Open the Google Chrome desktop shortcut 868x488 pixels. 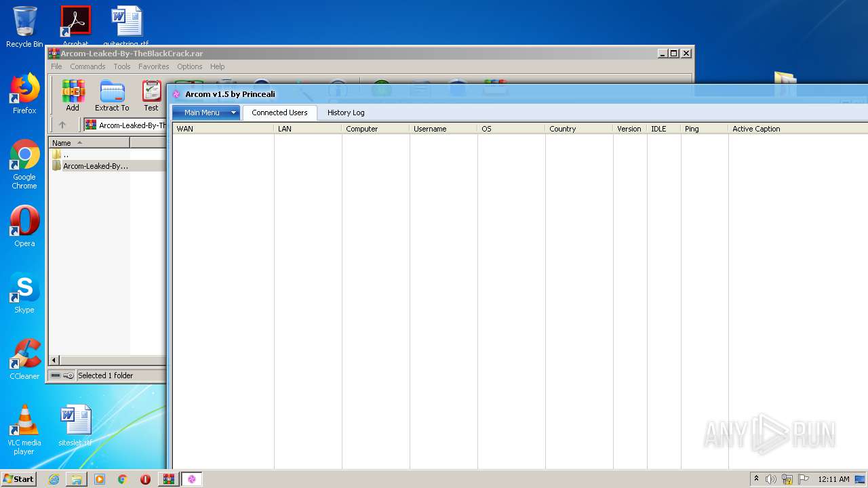click(24, 165)
